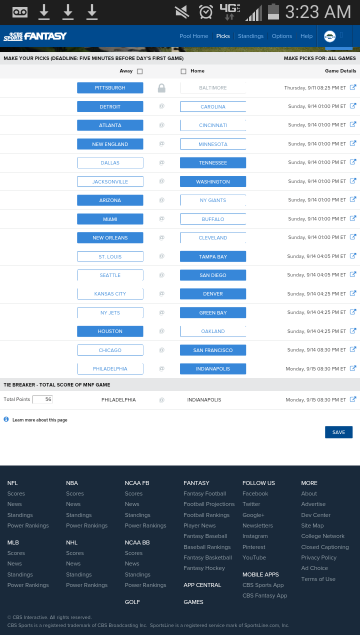Image resolution: width=360 pixels, height=640 pixels.
Task: Open game details icon for Houston at Oakland
Action: tap(353, 331)
